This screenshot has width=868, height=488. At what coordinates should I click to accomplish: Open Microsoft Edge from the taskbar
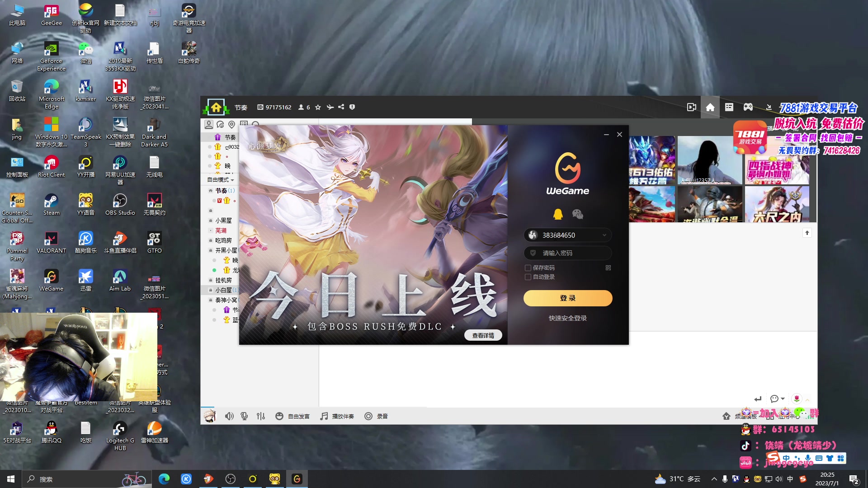pos(164,479)
